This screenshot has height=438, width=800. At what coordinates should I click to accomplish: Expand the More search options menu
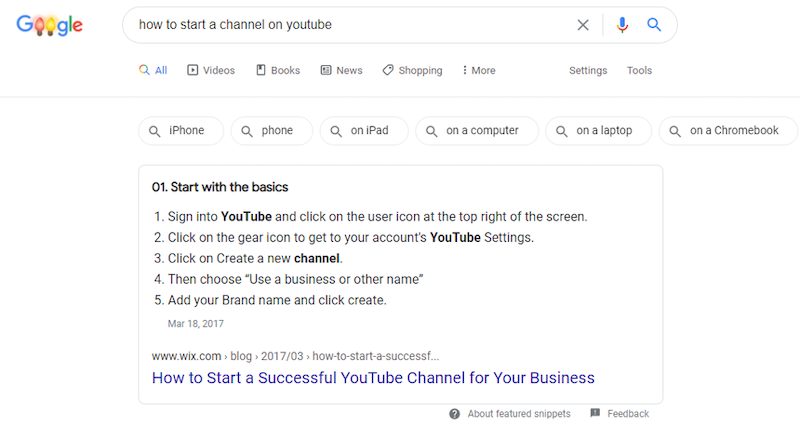tap(478, 71)
